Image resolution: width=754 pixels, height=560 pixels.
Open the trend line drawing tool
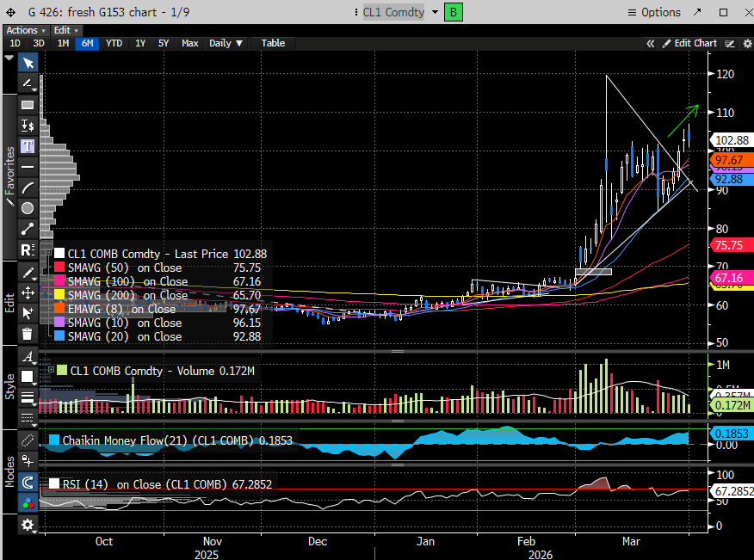28,83
